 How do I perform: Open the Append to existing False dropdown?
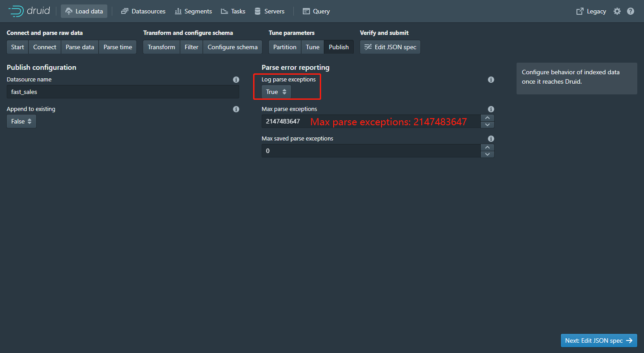point(21,121)
